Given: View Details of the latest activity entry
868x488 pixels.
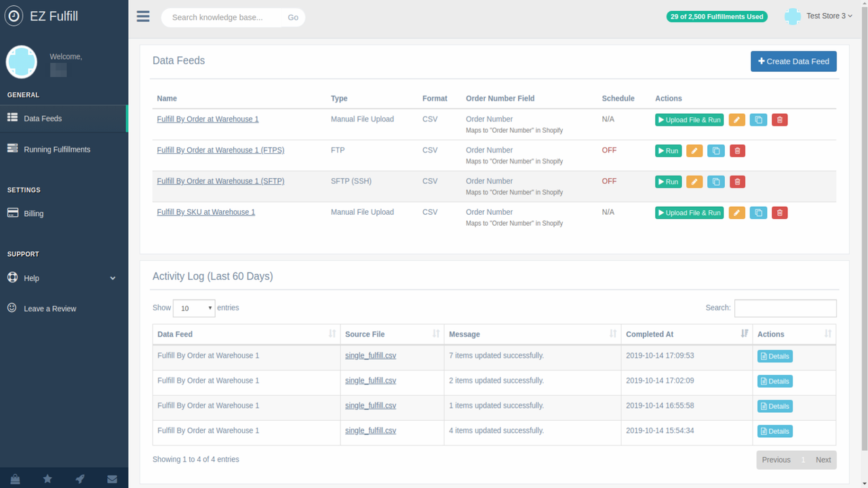Looking at the screenshot, I should point(774,356).
